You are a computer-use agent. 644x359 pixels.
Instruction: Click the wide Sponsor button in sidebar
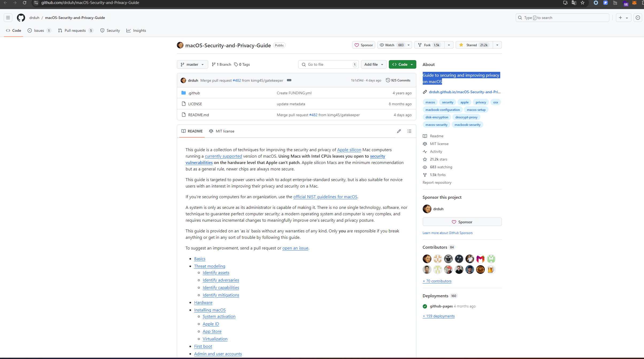pos(462,222)
